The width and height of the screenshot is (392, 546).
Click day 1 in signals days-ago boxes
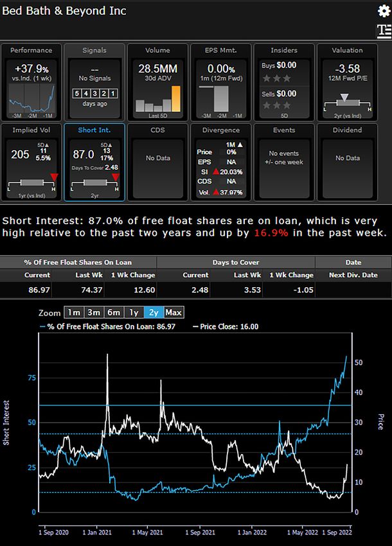112,93
